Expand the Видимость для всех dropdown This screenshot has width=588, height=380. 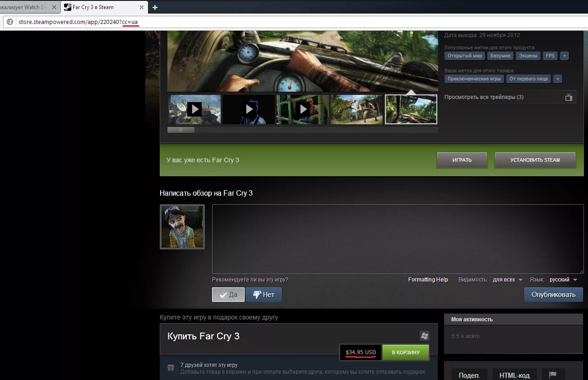coord(507,280)
